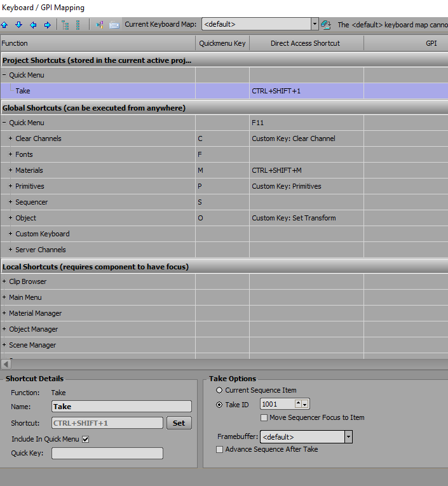The height and width of the screenshot is (486, 448).
Task: Click the expand all tree icon
Action: pyautogui.click(x=65, y=25)
